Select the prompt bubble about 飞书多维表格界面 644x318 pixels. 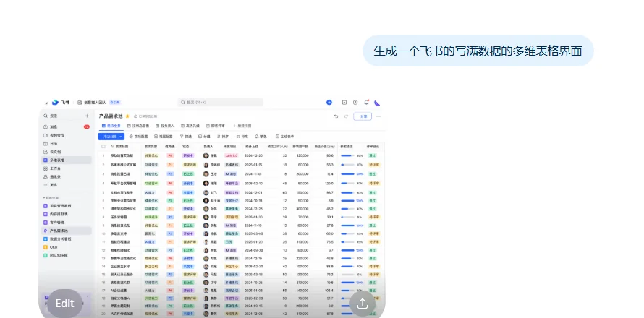(x=478, y=51)
